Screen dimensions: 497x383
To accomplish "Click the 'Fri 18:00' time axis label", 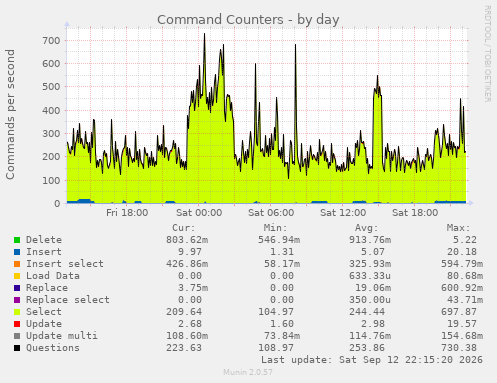I will click(x=127, y=213).
